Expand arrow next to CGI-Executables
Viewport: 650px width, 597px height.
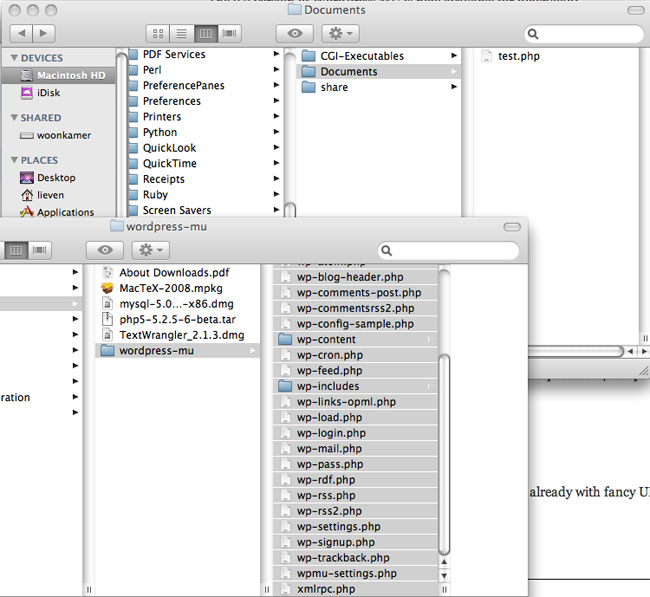[x=454, y=56]
